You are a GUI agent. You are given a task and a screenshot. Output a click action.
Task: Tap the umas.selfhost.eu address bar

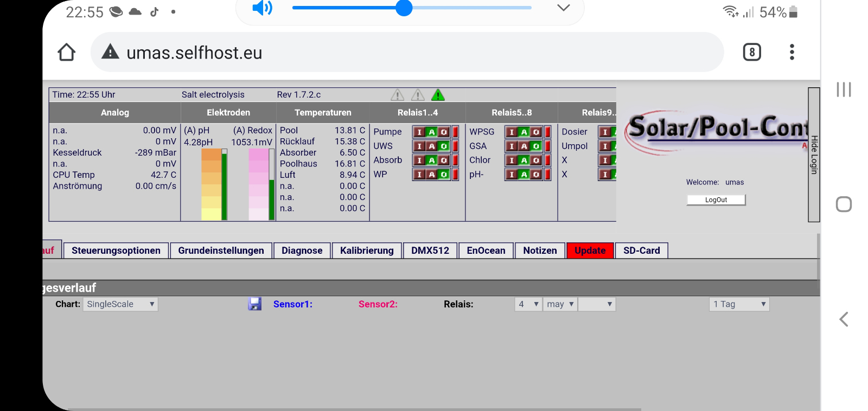point(407,52)
